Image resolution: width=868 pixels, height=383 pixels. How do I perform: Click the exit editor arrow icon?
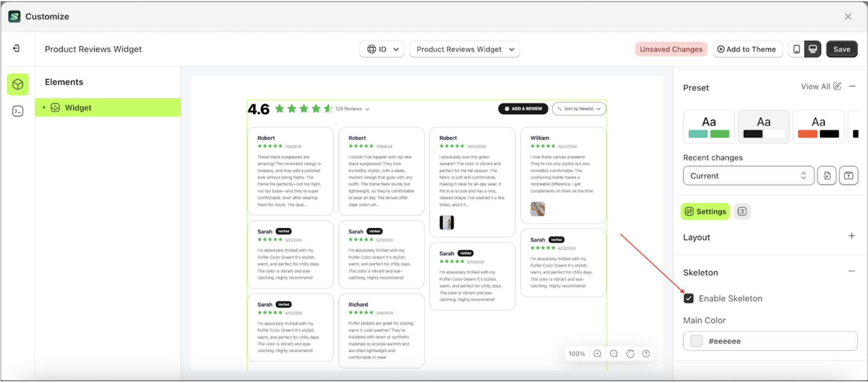tap(17, 49)
